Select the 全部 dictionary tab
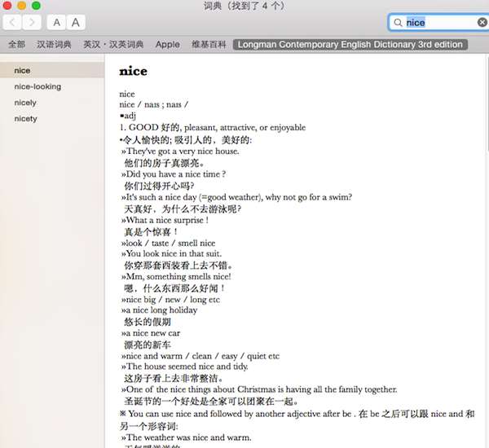489x448 pixels. (x=16, y=44)
